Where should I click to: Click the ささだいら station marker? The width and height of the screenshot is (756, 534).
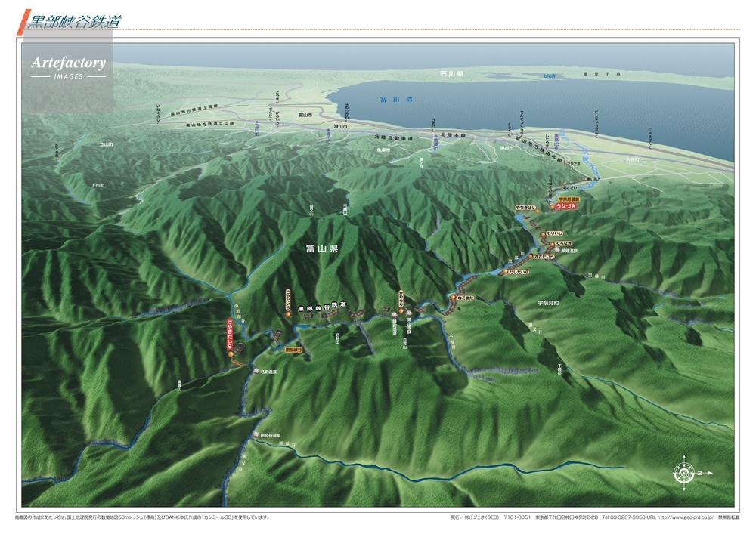(531, 257)
